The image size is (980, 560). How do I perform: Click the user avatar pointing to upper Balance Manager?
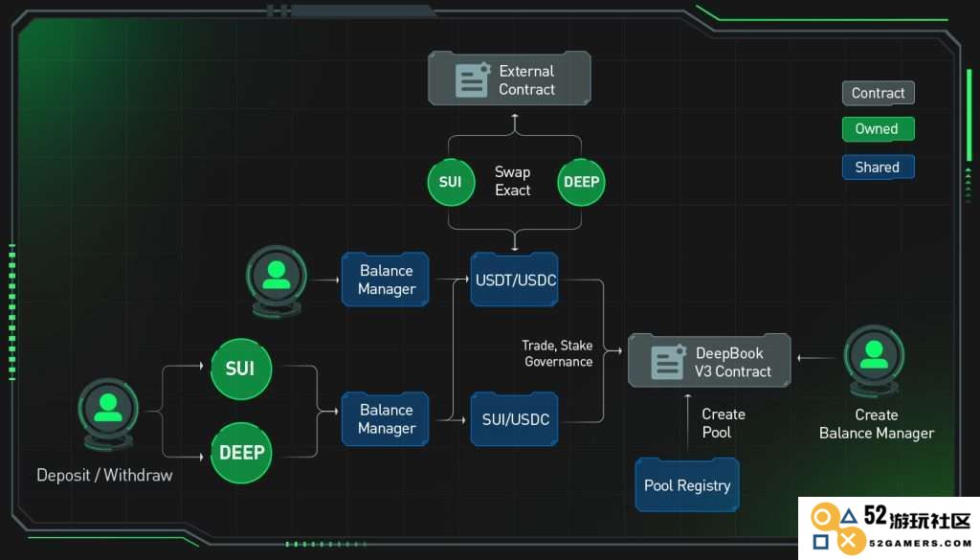277,280
